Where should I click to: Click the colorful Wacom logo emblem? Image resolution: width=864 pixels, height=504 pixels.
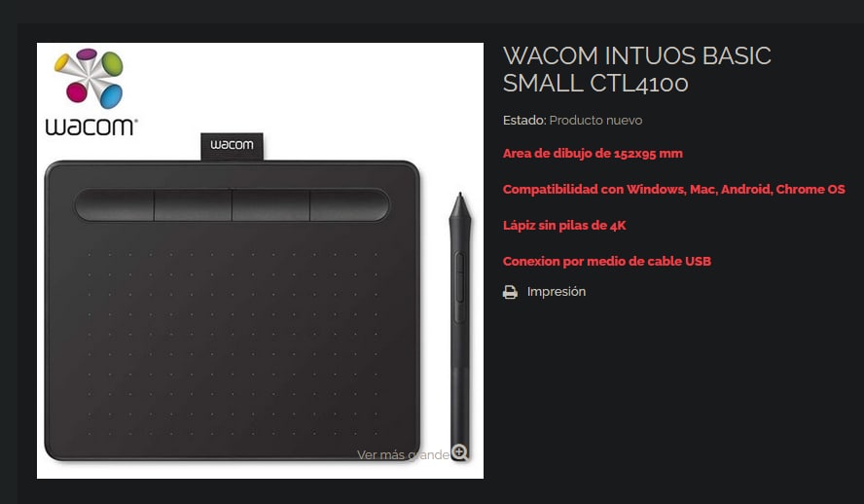[x=89, y=78]
